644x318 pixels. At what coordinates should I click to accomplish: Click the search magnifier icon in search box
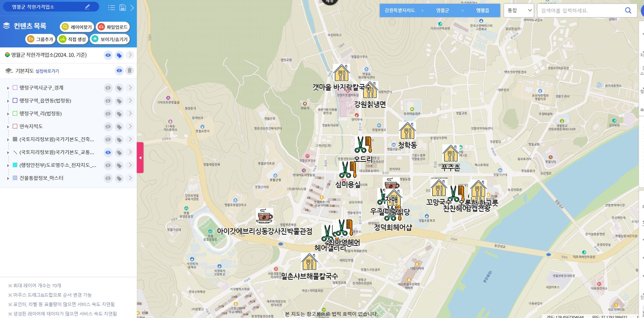pyautogui.click(x=628, y=10)
